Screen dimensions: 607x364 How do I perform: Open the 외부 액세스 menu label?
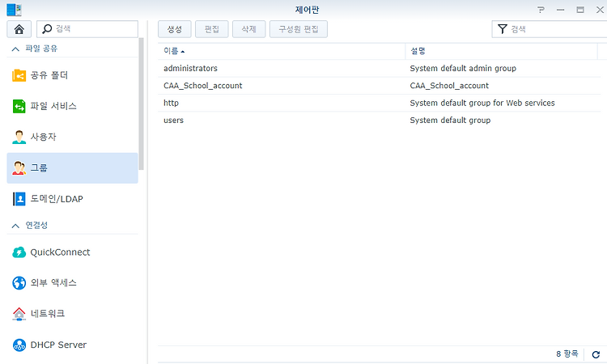(x=53, y=283)
